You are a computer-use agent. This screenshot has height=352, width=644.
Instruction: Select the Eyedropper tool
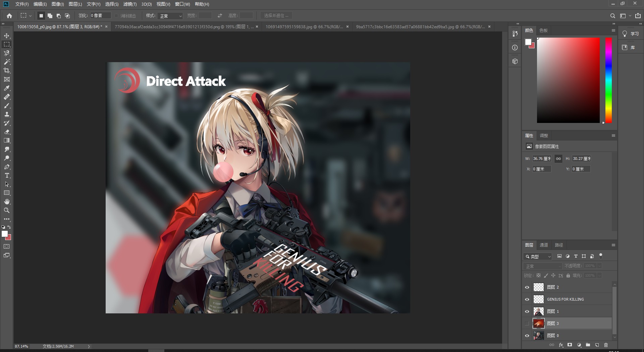click(x=7, y=88)
